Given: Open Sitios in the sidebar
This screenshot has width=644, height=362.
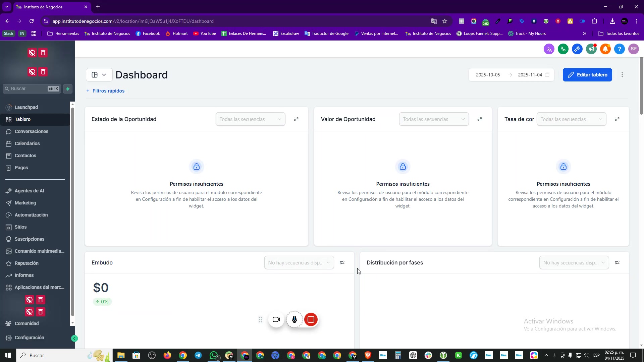Looking at the screenshot, I should pyautogui.click(x=20, y=227).
